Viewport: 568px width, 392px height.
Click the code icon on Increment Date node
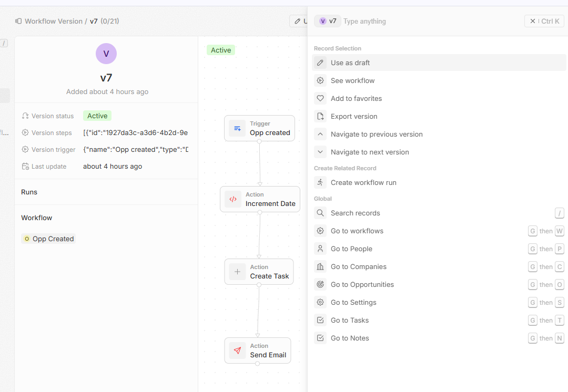pos(233,199)
